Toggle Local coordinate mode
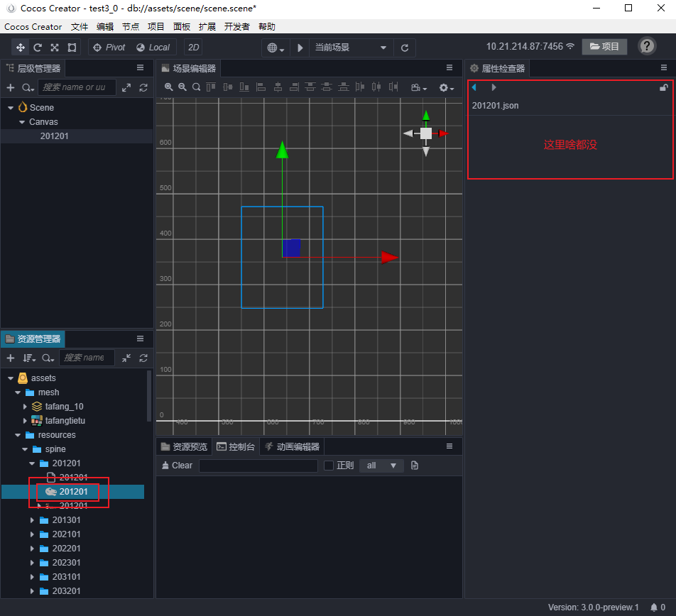Screen dimensions: 676x616 pyautogui.click(x=153, y=48)
